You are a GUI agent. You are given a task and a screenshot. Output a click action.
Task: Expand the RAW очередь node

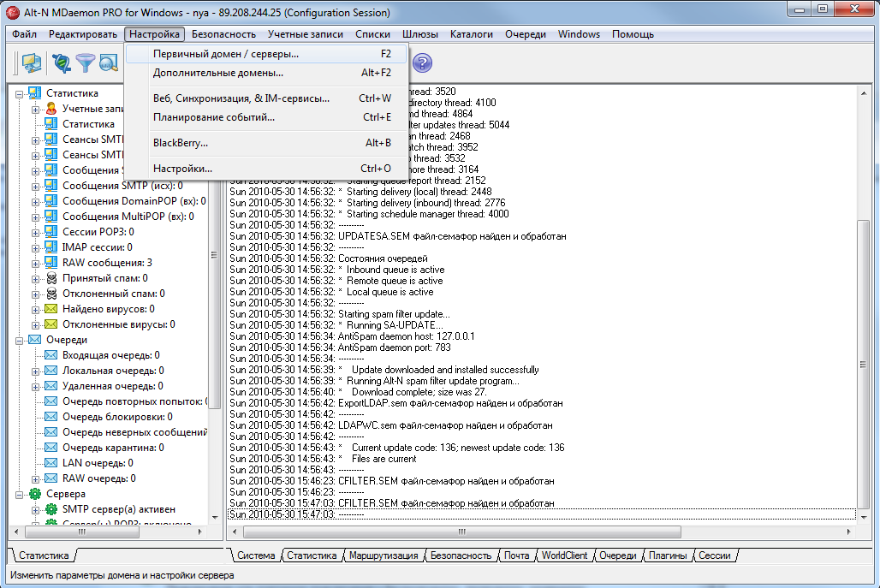tap(35, 479)
